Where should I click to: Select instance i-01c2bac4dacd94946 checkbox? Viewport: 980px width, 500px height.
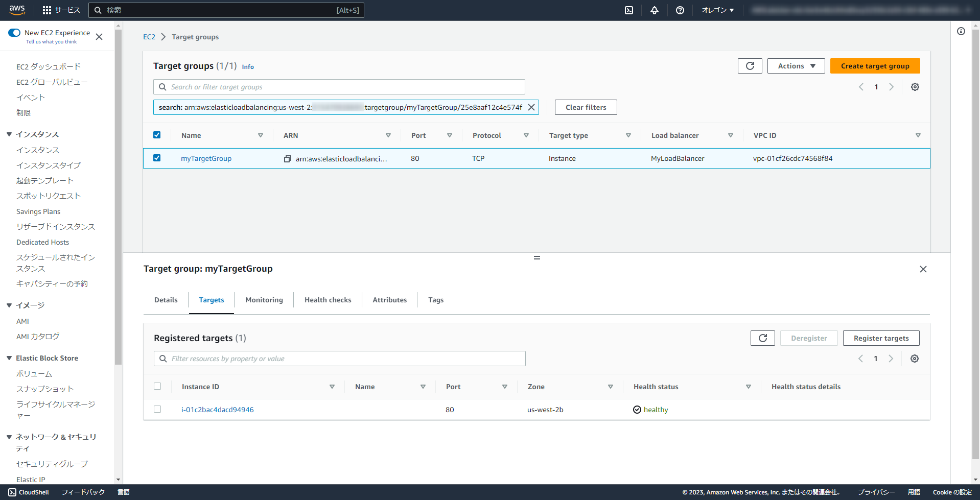pos(157,409)
